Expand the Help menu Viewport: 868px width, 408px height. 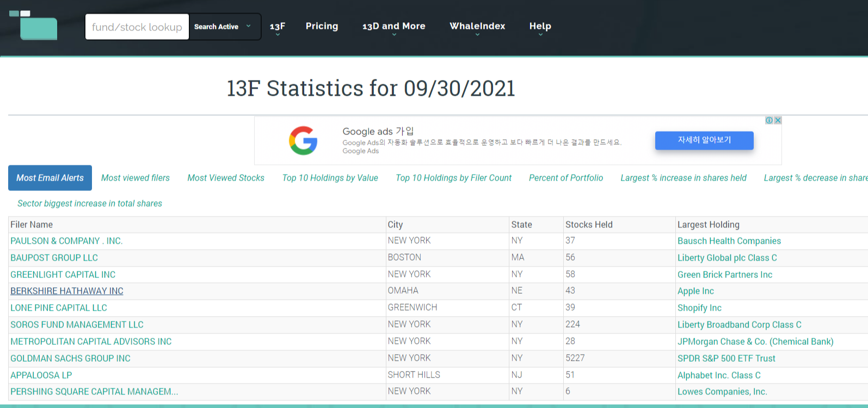(x=540, y=27)
